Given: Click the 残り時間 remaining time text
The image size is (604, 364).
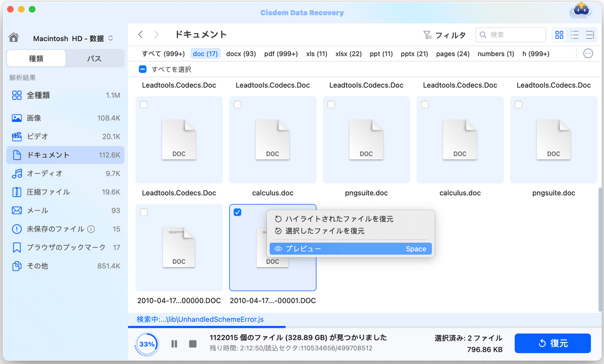Looking at the screenshot, I should pyautogui.click(x=291, y=348).
